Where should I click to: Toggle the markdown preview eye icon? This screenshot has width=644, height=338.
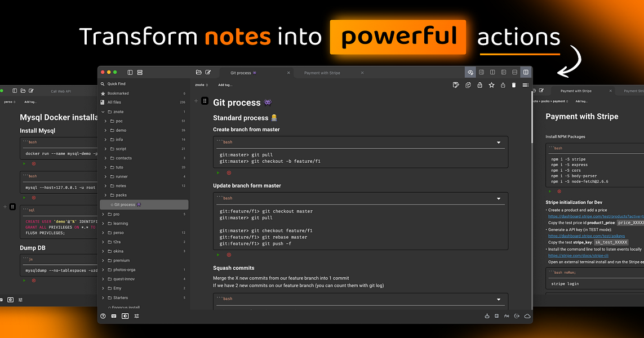[x=470, y=72]
